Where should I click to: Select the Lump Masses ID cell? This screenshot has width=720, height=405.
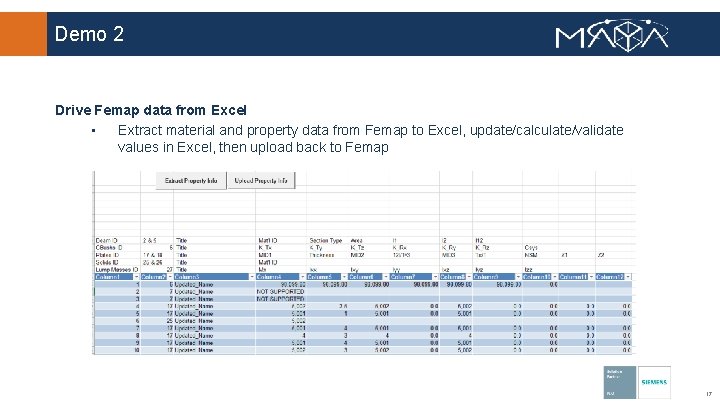pos(117,270)
